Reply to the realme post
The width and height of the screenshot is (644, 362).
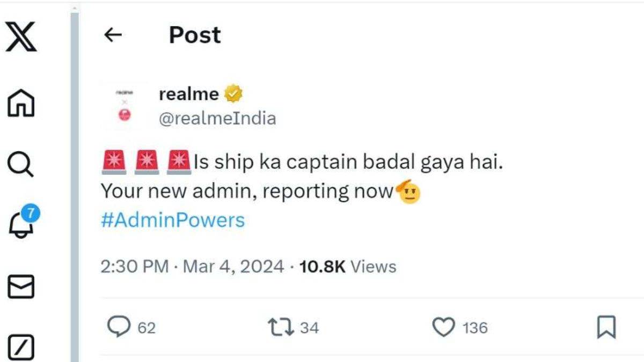point(119,326)
